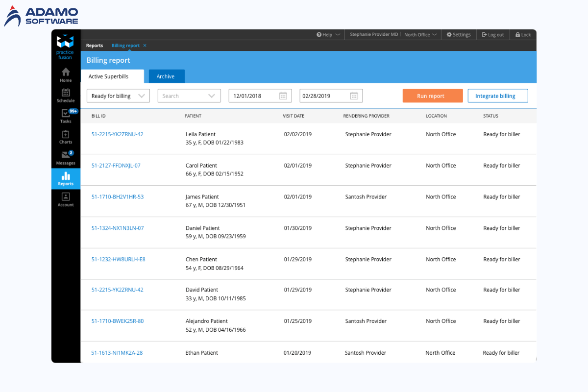588x392 pixels.
Task: Open the Charts section
Action: (66, 137)
